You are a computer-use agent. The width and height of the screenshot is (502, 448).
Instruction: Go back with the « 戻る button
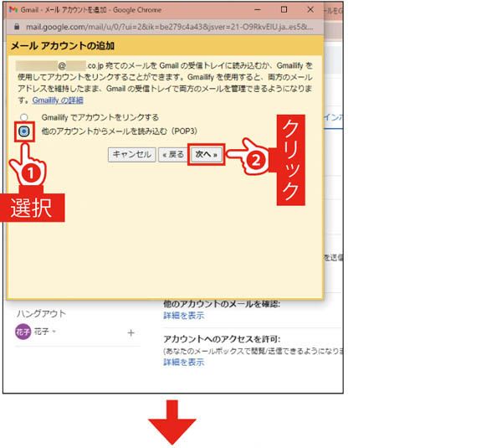tap(173, 154)
